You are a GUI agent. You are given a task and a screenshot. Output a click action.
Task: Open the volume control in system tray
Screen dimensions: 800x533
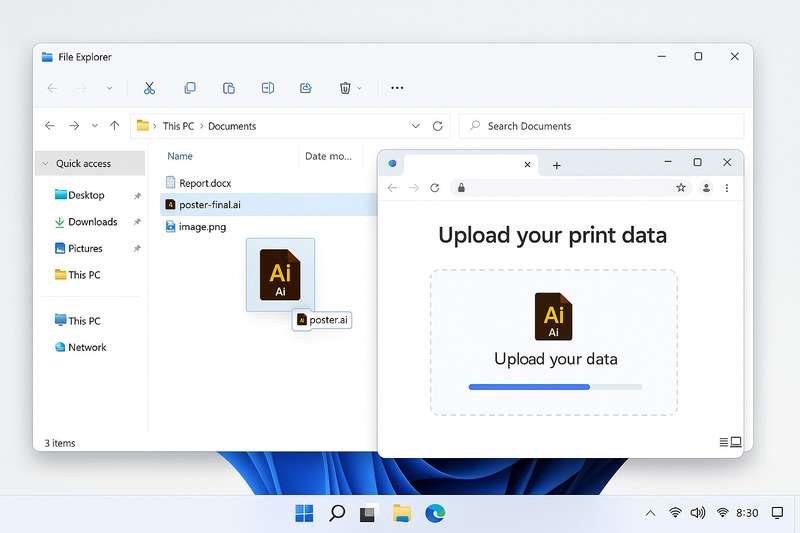point(697,513)
